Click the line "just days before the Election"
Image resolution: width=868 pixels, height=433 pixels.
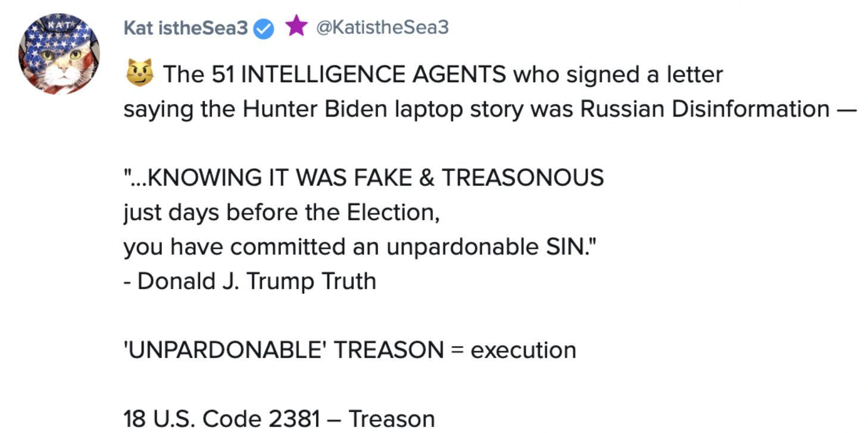click(281, 212)
